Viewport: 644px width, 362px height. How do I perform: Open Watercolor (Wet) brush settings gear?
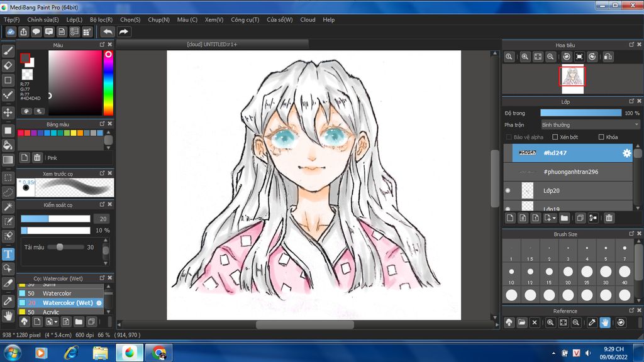click(x=99, y=303)
